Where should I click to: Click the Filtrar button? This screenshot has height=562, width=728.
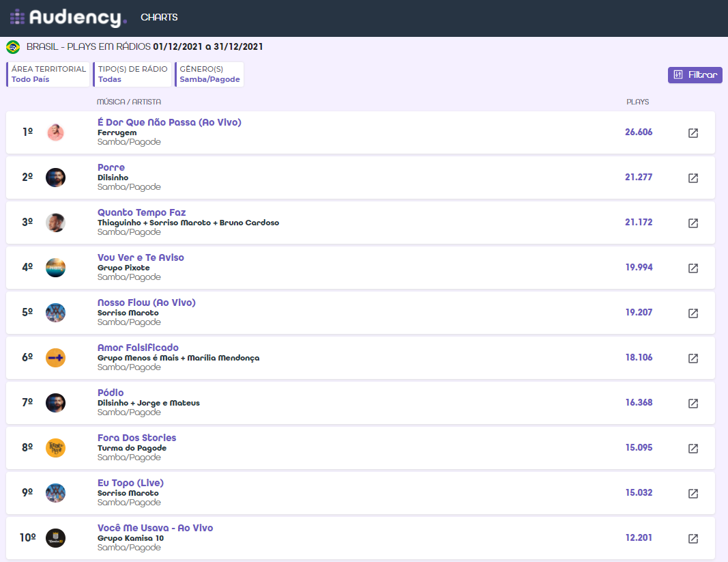tap(695, 75)
